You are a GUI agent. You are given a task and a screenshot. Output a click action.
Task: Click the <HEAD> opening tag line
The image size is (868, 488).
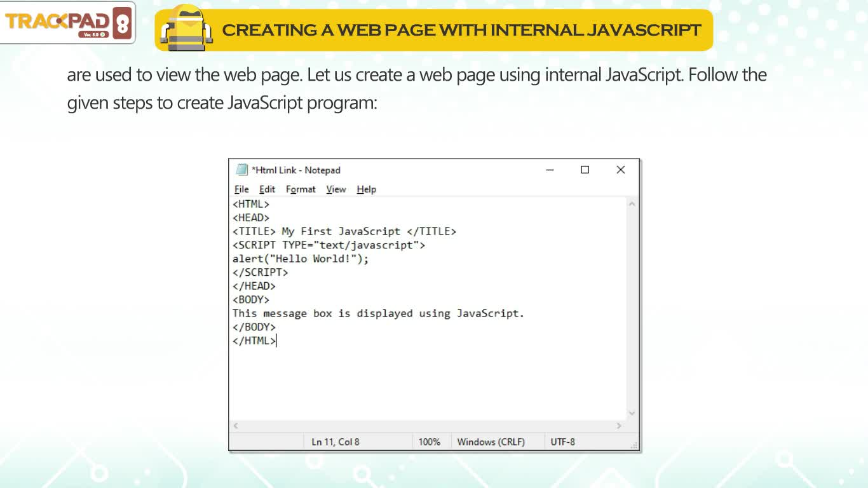coord(251,218)
